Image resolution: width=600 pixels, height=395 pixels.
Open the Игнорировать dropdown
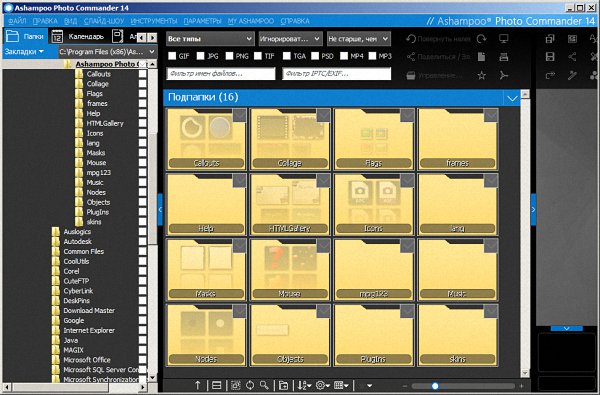pos(290,39)
